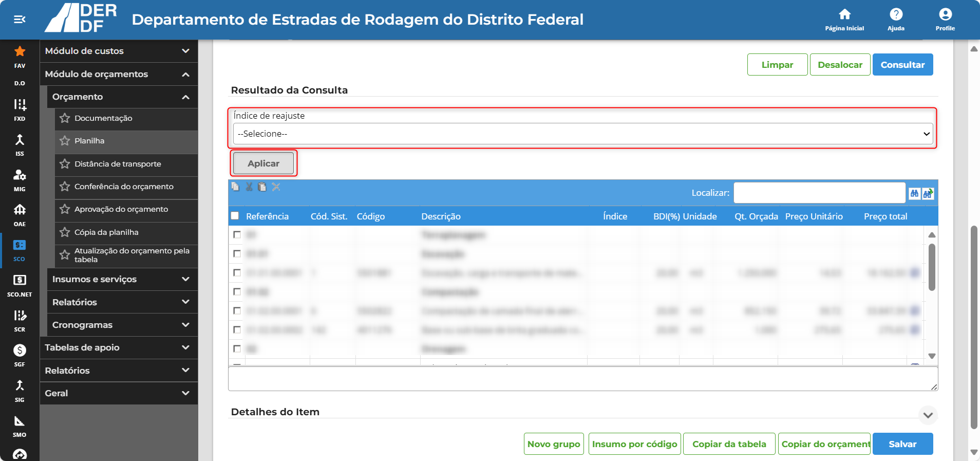Screen dimensions: 980x461
Task: Collapse the Orçamento submenu
Action: click(x=122, y=97)
